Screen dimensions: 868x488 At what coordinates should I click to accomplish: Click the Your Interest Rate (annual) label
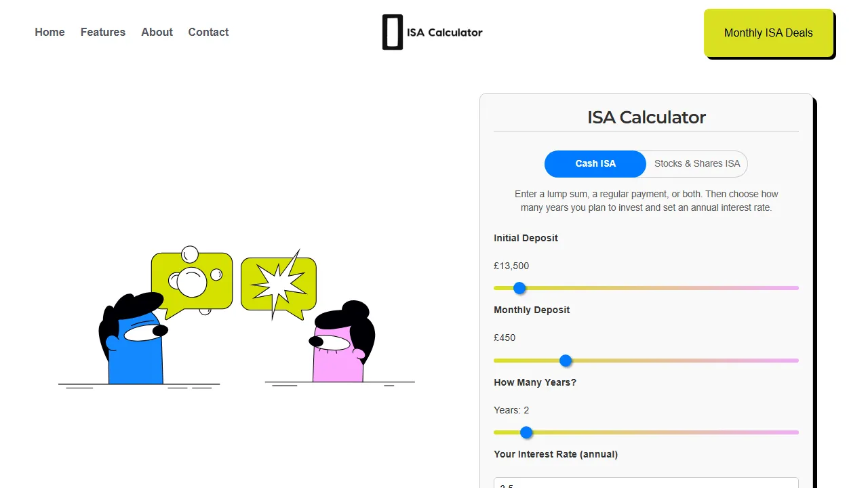click(x=555, y=454)
